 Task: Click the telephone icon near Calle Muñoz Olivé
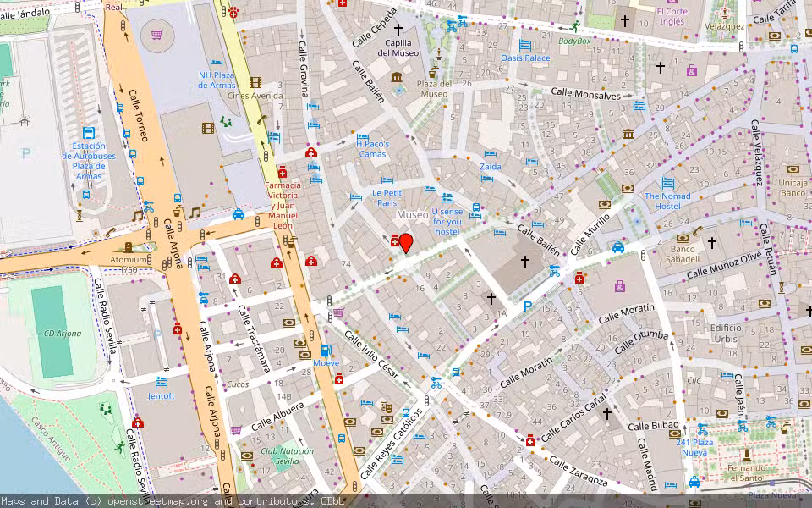coord(696,232)
